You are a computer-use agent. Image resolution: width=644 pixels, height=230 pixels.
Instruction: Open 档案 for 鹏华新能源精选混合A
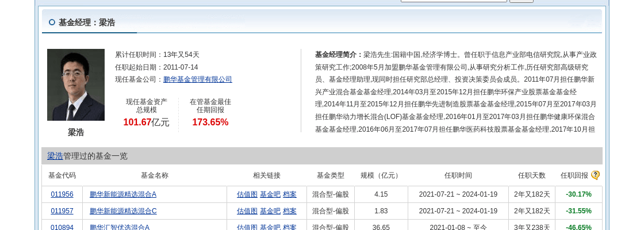tap(290, 194)
